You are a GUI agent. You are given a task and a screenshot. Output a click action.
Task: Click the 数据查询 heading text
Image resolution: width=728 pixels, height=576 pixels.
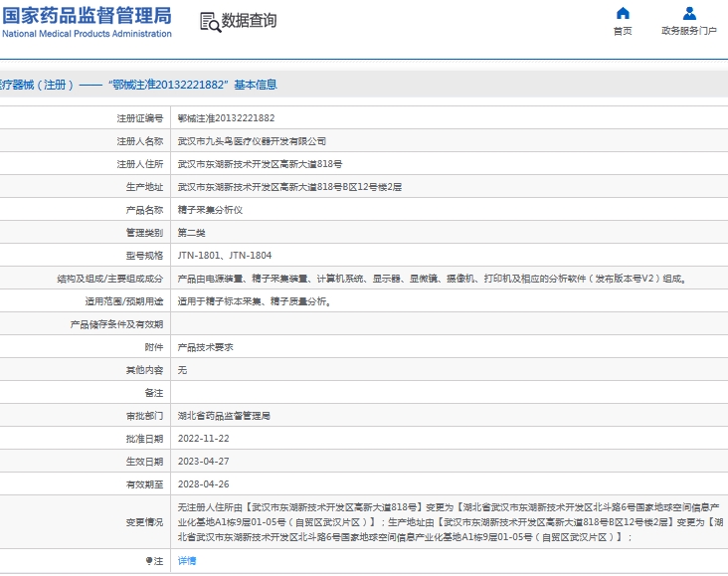[249, 21]
